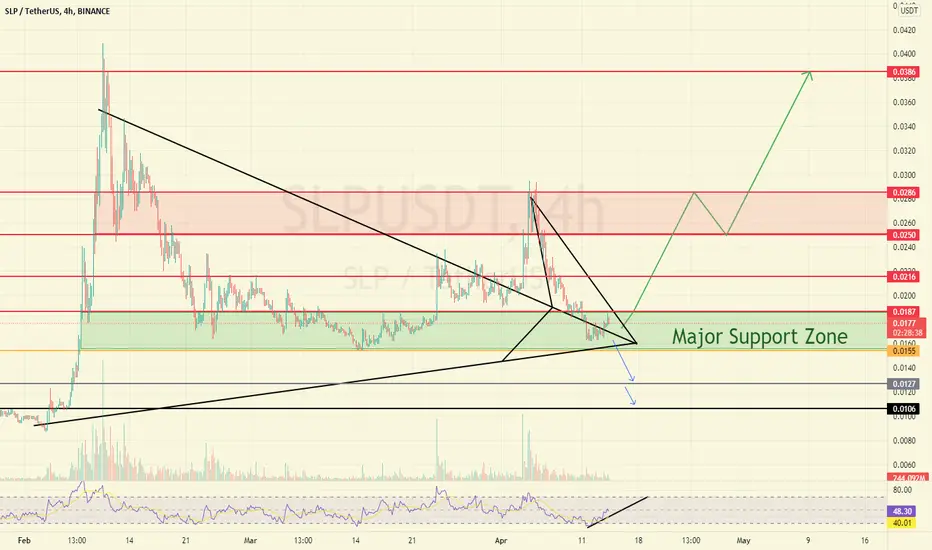The height and width of the screenshot is (550, 932).
Task: Click the 16 date label on time axis
Action: click(x=865, y=540)
